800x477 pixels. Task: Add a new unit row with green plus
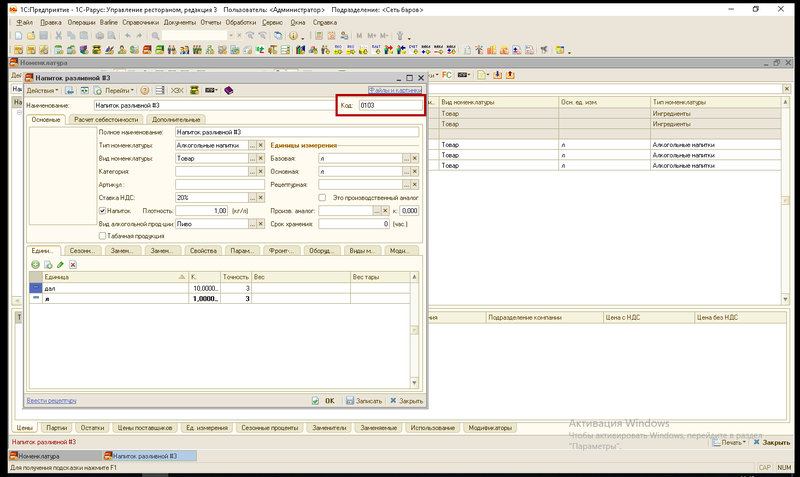click(x=35, y=264)
